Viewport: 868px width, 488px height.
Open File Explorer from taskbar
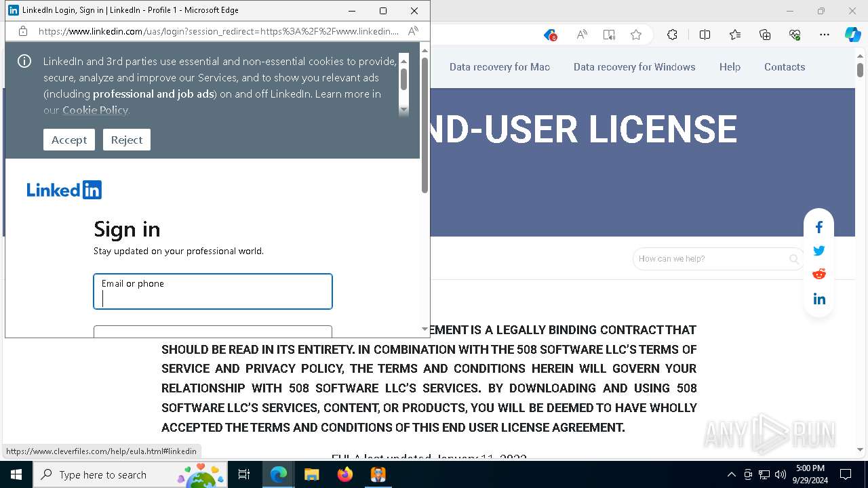[x=311, y=474]
